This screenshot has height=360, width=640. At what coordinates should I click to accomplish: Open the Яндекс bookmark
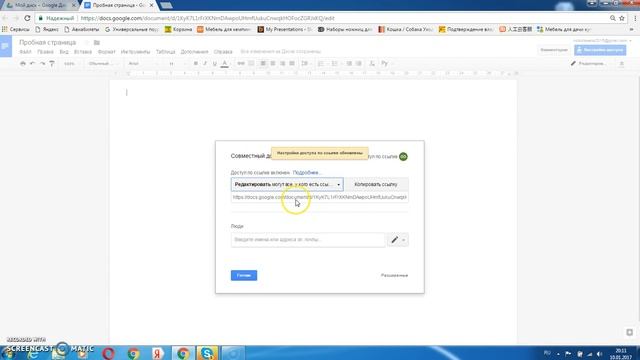pyautogui.click(x=47, y=29)
